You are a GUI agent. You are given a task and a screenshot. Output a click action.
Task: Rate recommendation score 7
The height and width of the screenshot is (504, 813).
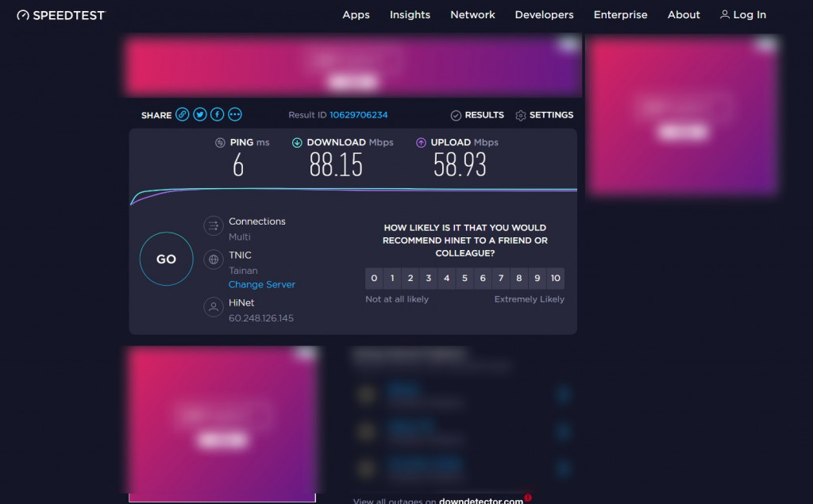[x=501, y=279]
